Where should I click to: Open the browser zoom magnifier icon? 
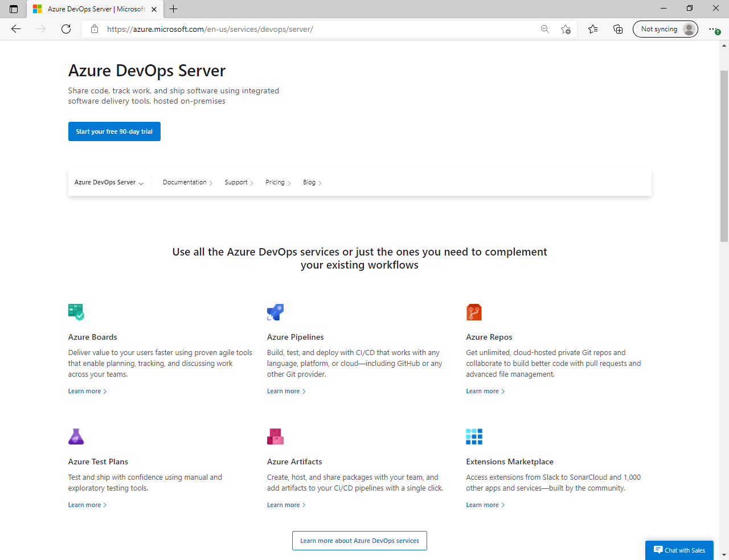point(545,29)
